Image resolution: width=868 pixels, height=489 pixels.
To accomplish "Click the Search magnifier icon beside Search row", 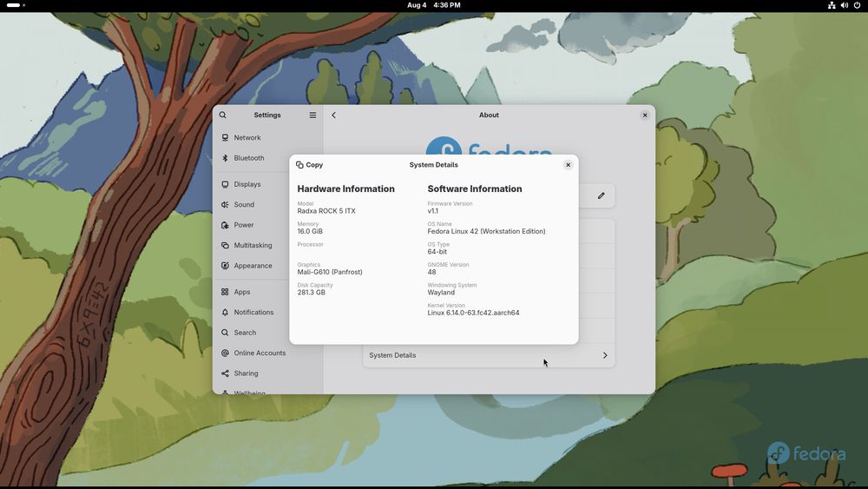I will 225,333.
